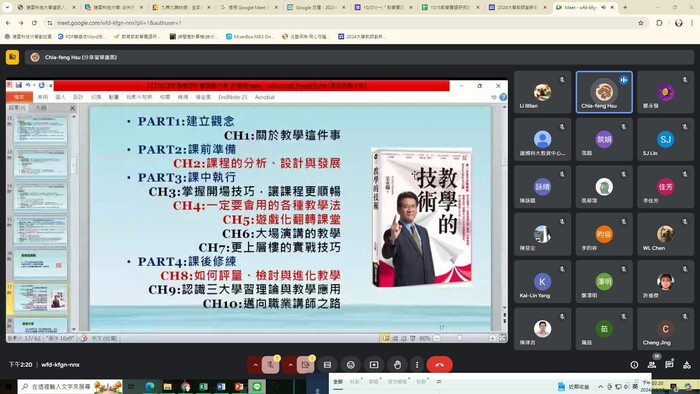Collapse the PowerPoint ribbon arrow

tap(494, 97)
